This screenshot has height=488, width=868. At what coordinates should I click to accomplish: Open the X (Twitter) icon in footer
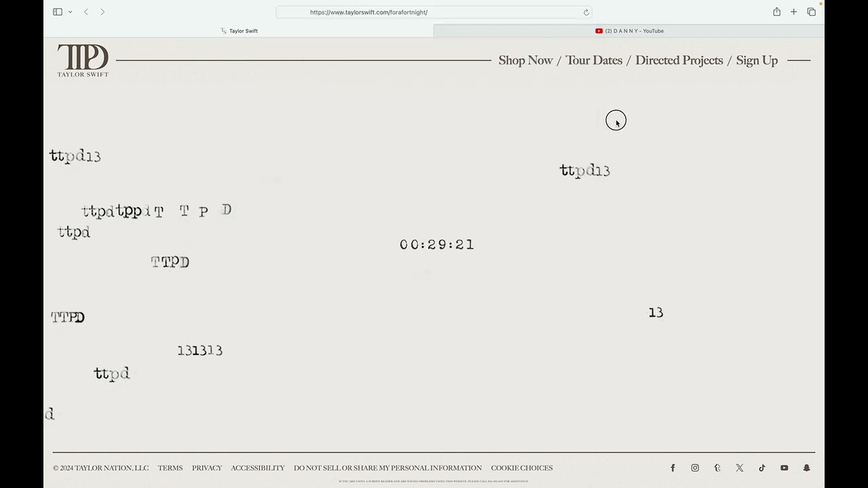740,468
